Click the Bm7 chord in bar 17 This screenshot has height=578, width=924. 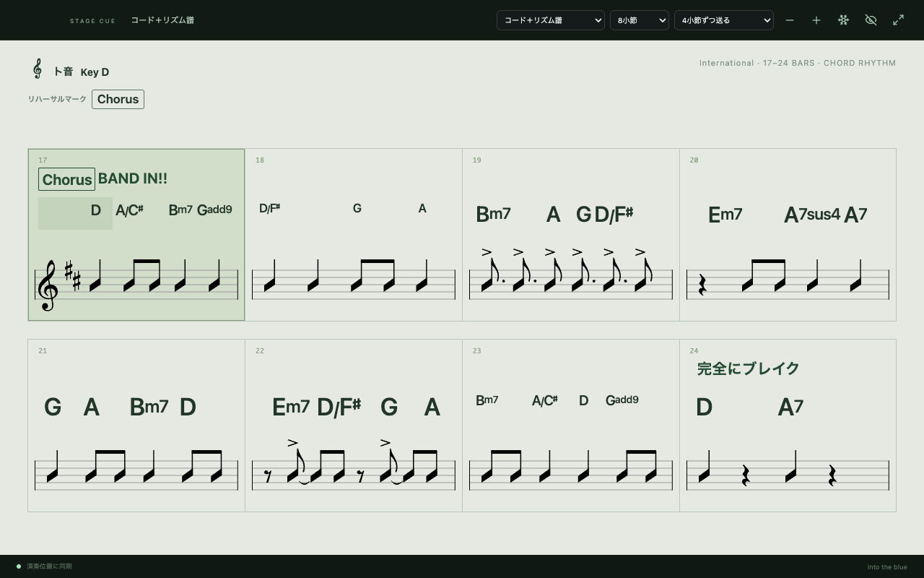click(x=180, y=210)
